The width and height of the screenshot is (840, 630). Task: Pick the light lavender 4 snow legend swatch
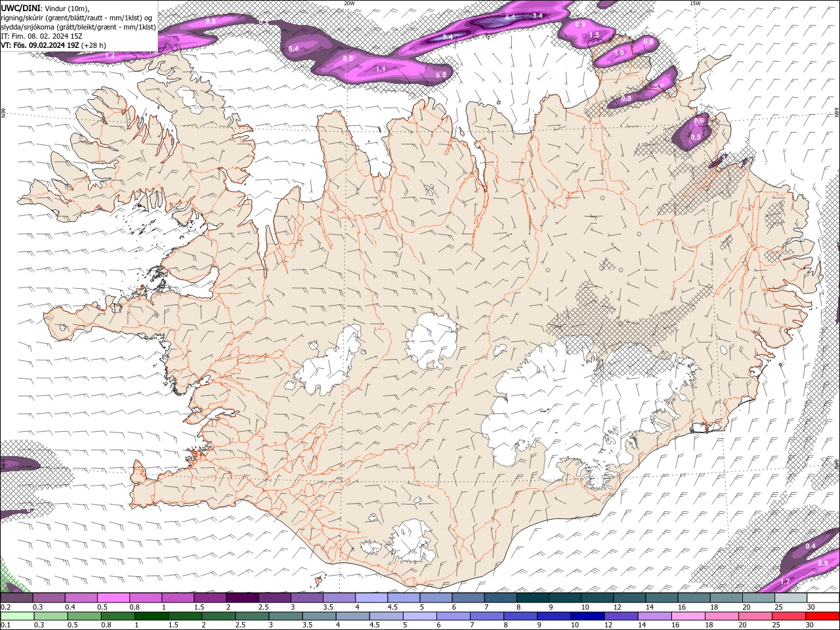(x=371, y=598)
